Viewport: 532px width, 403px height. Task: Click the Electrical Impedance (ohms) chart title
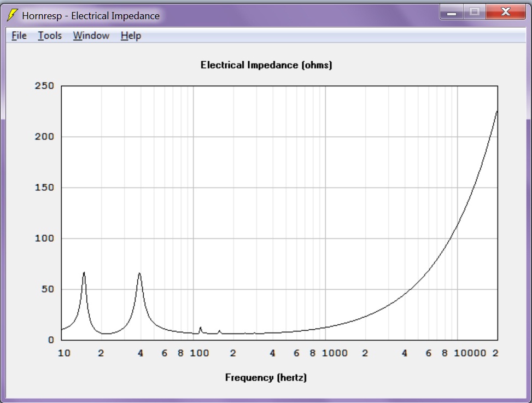tap(266, 65)
